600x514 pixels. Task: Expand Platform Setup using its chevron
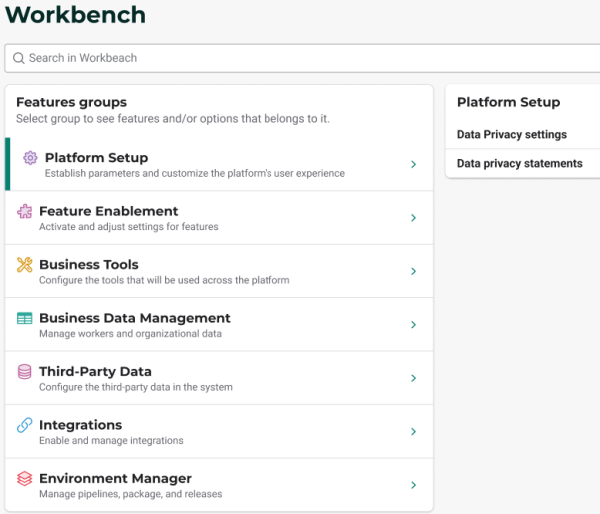(413, 164)
